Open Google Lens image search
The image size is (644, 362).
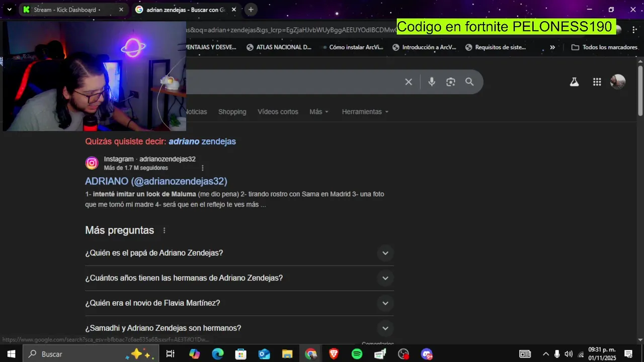[x=451, y=82]
